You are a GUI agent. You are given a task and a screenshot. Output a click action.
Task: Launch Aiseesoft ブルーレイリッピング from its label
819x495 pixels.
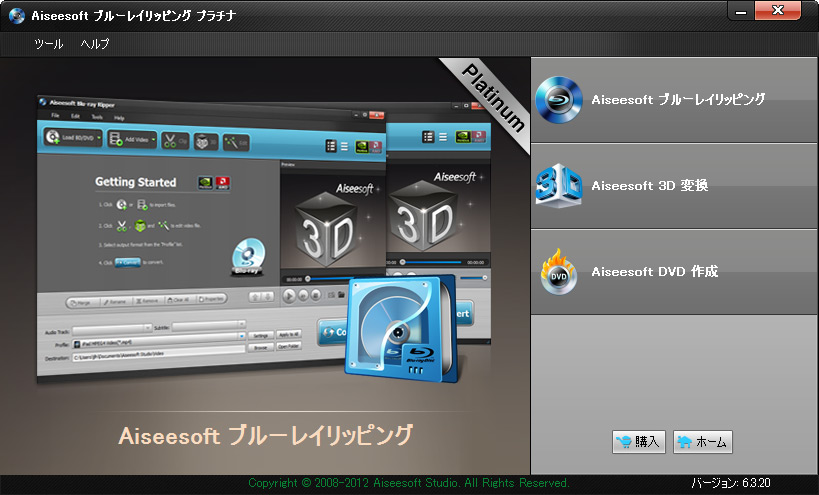pyautogui.click(x=678, y=100)
